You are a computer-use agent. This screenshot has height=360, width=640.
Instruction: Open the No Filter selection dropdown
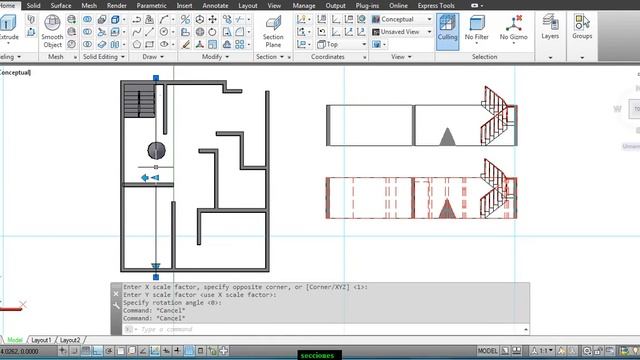[x=476, y=29]
